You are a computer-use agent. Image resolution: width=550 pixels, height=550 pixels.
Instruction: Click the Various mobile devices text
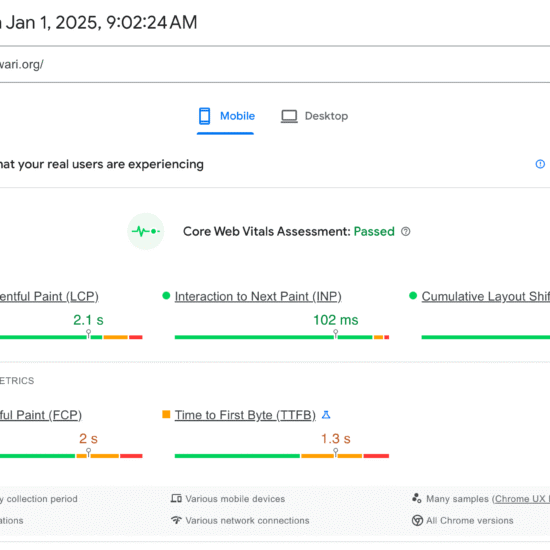(x=235, y=499)
